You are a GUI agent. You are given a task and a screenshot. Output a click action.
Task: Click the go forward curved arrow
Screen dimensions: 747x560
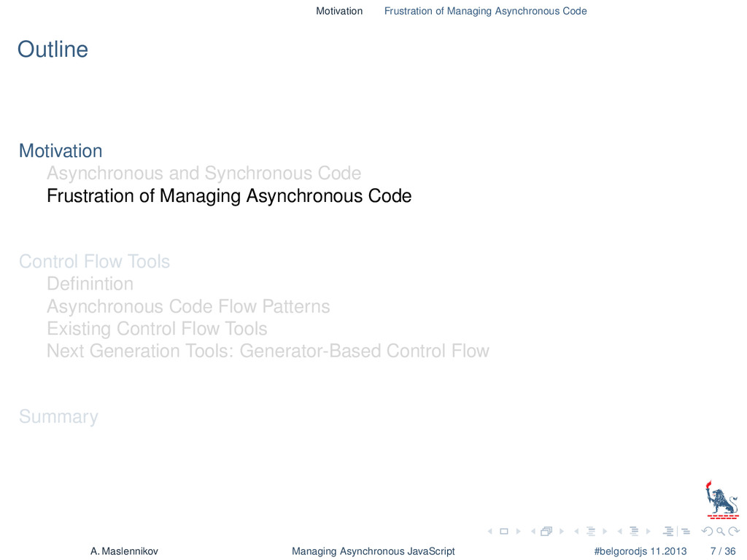734,531
